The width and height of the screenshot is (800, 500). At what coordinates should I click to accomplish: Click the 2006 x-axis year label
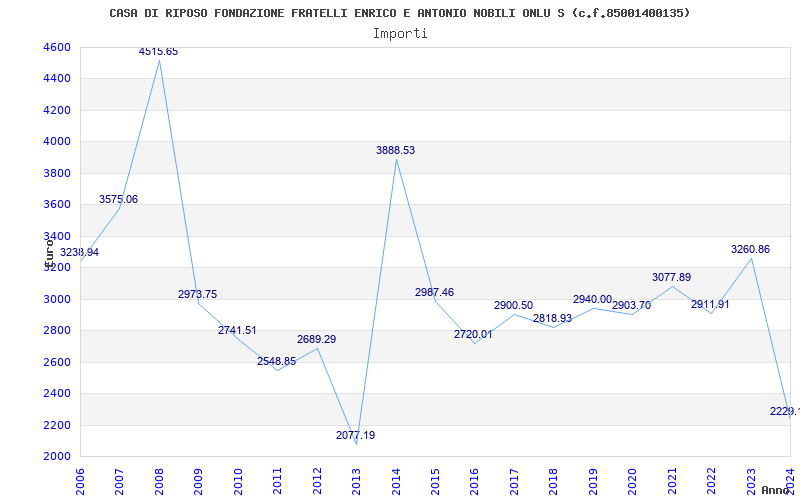coord(80,482)
